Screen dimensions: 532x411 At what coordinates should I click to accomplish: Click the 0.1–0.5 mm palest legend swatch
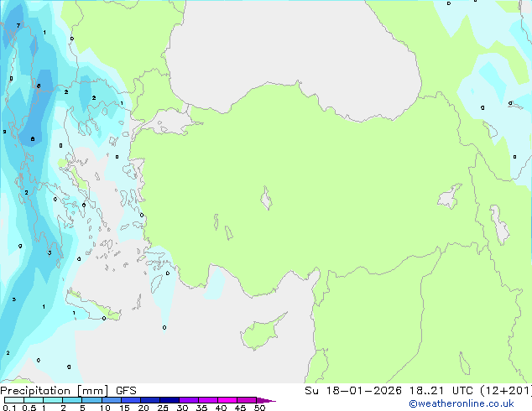click(14, 400)
